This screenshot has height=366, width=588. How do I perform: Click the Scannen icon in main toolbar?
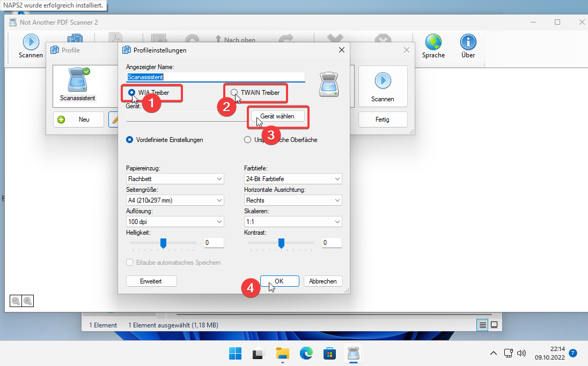coord(31,42)
